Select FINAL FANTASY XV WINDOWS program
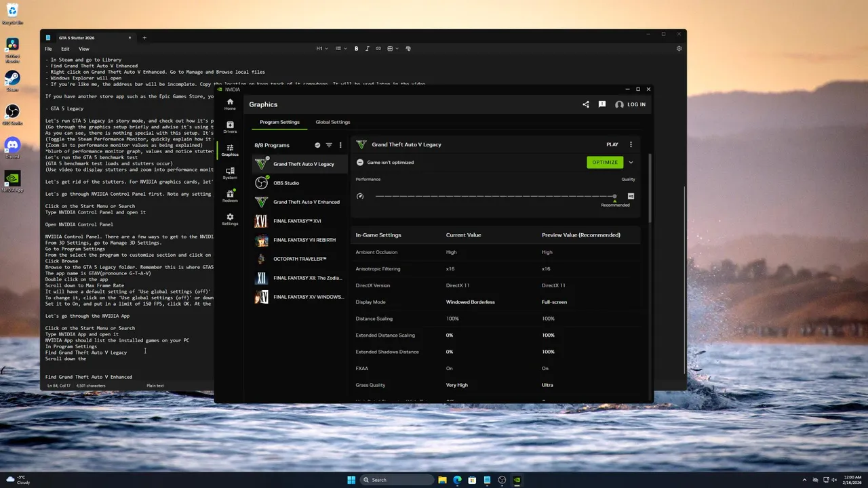 [x=300, y=297]
